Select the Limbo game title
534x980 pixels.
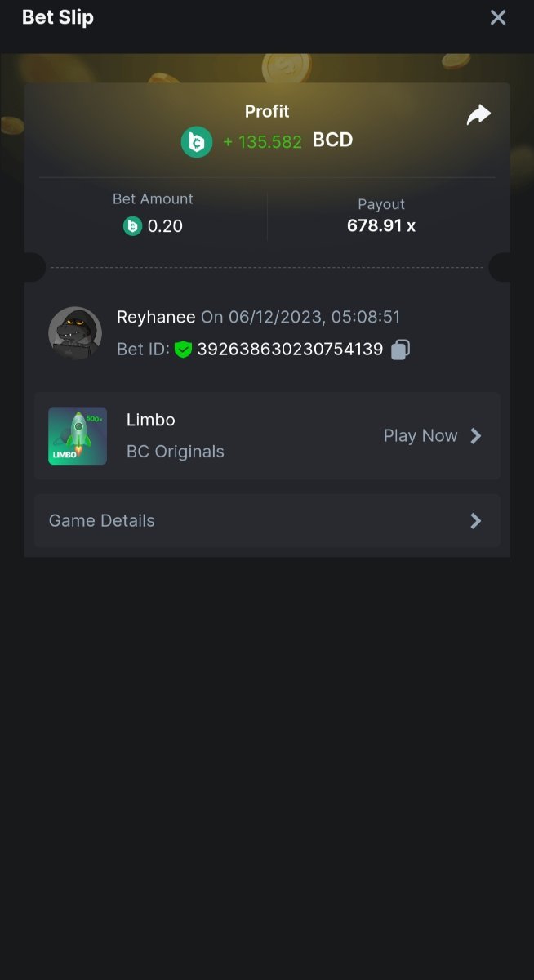click(151, 420)
